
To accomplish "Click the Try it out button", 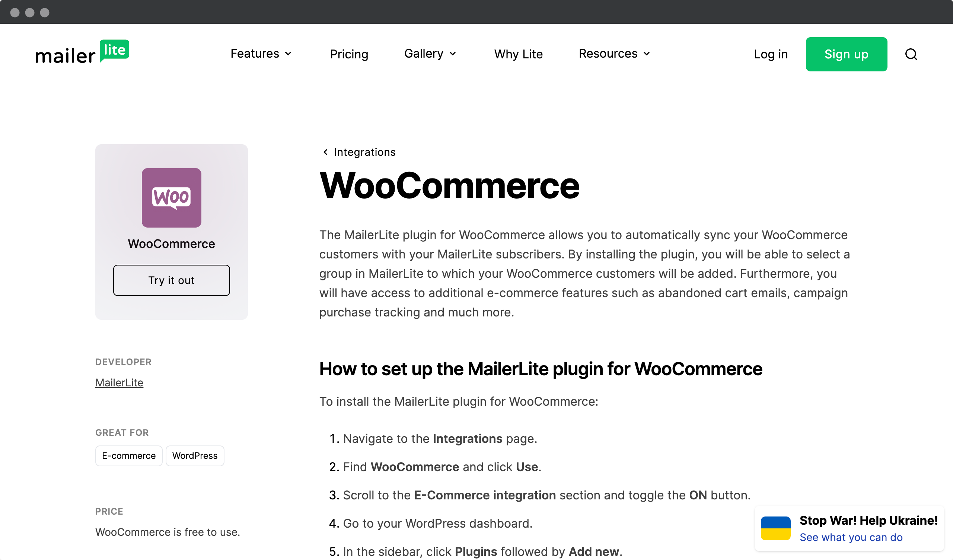I will pyautogui.click(x=171, y=280).
